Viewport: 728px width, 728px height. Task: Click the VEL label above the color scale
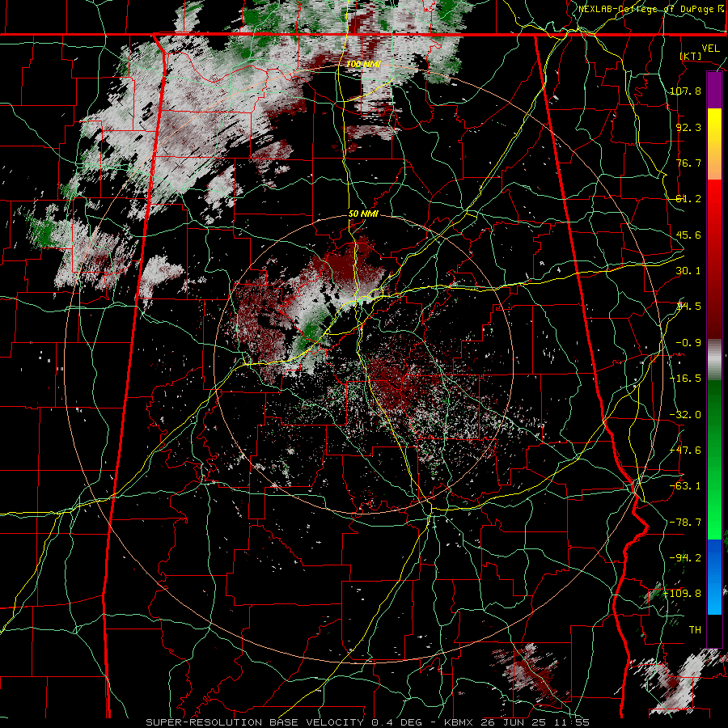coord(711,49)
